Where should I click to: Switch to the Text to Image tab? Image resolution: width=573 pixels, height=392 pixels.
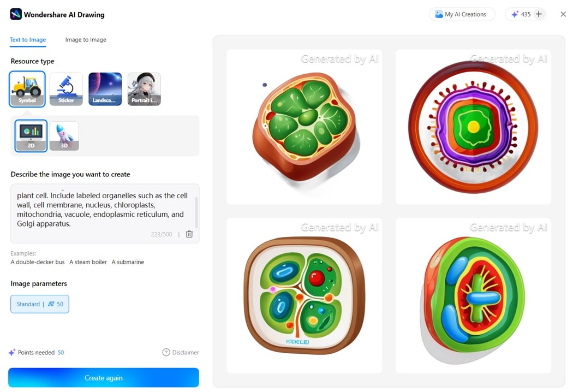pos(28,40)
